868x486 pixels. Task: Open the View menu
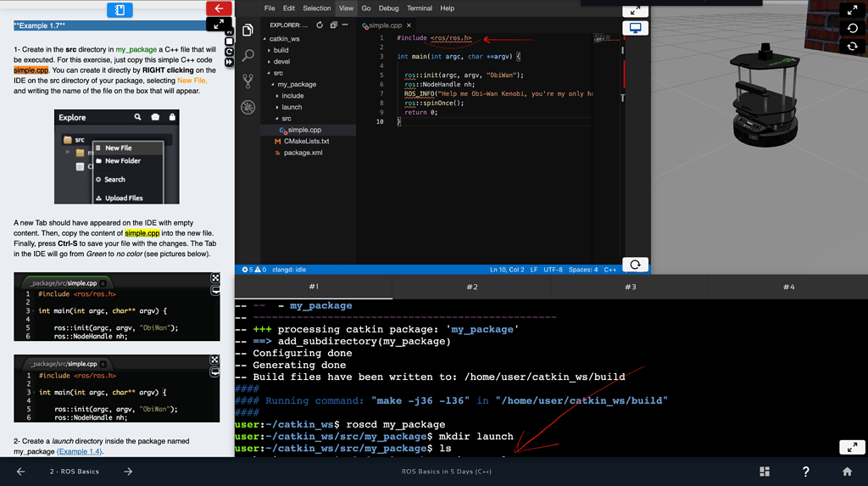click(346, 8)
